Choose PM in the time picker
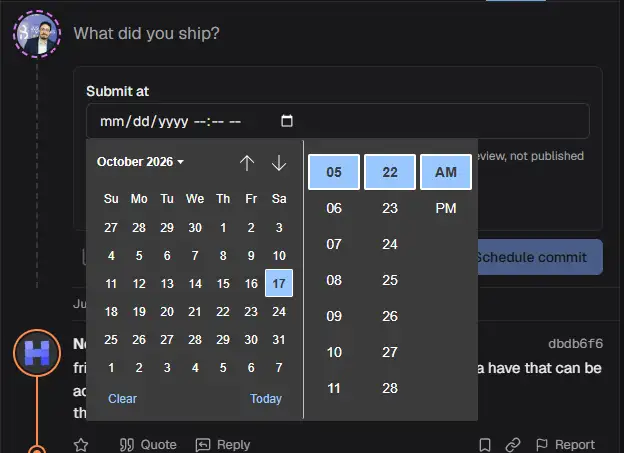 coord(446,208)
